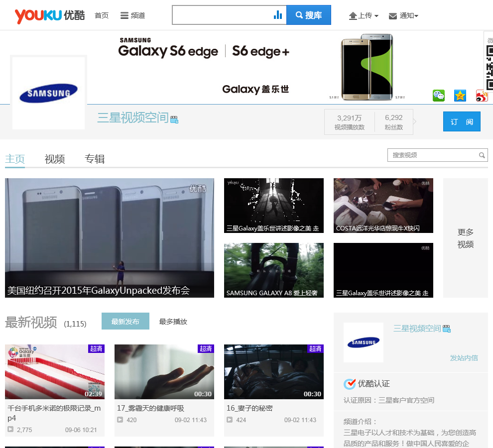Viewport: 493px width, 448px height.
Task: Switch to the 视频 tab
Action: [55, 159]
